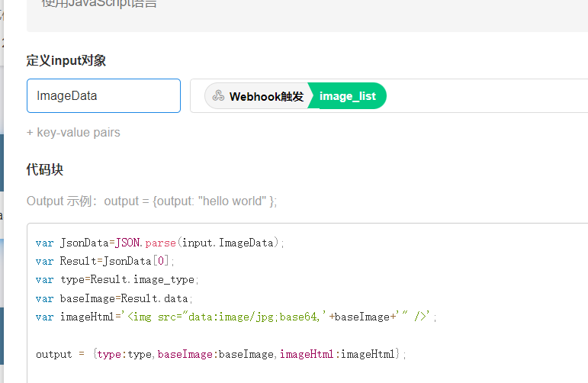This screenshot has height=383, width=588.
Task: Click the ImageData key name field
Action: 103,96
